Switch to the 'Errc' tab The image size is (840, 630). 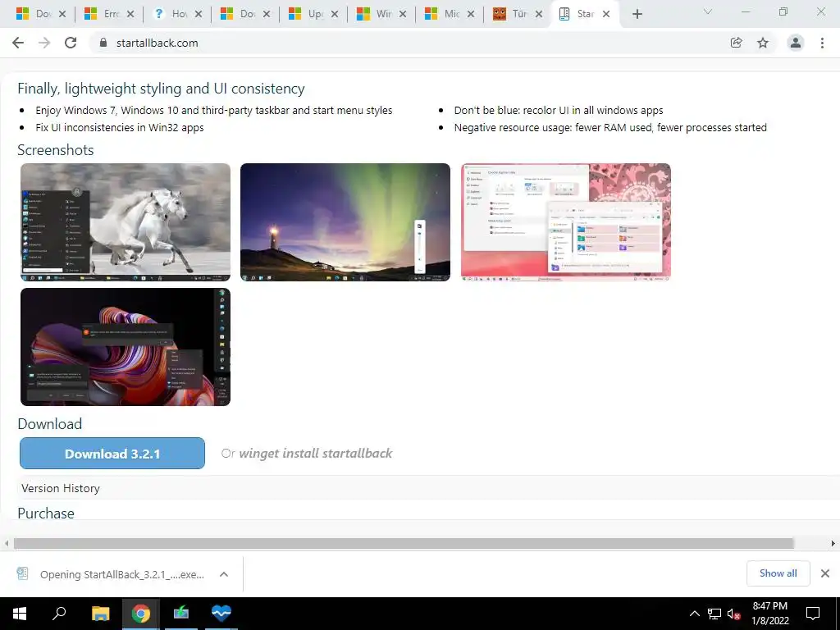104,14
